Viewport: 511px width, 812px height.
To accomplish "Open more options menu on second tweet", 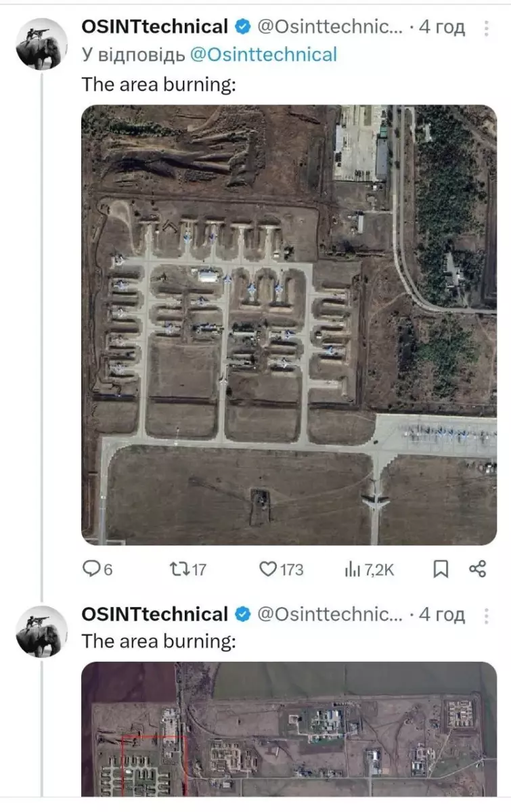I will point(486,615).
